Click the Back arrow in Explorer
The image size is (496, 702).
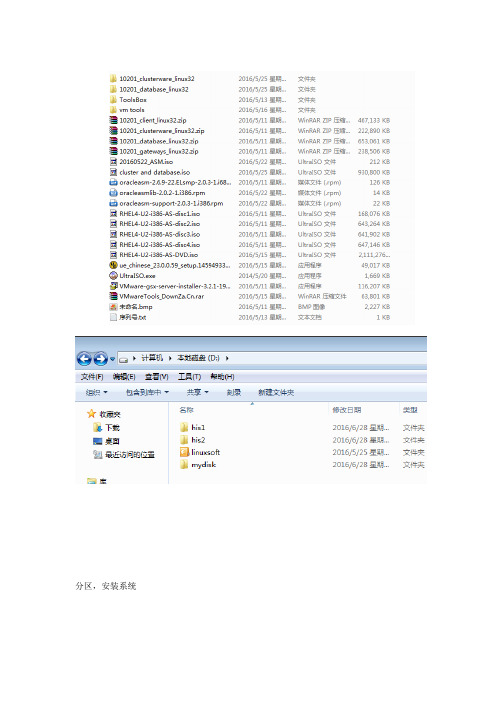pos(84,359)
